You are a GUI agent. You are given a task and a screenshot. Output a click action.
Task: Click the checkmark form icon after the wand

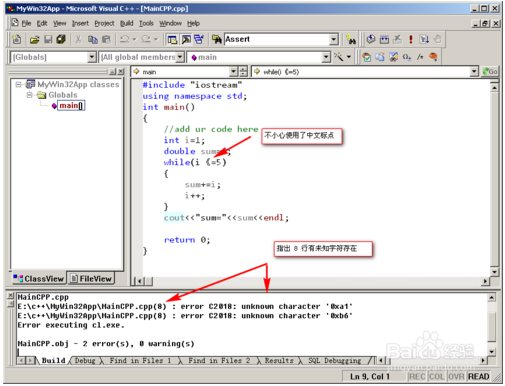[367, 57]
